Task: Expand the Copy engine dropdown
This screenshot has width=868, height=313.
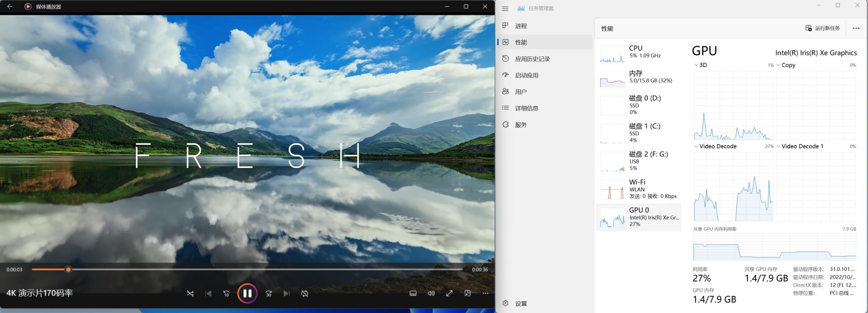Action: pos(778,65)
